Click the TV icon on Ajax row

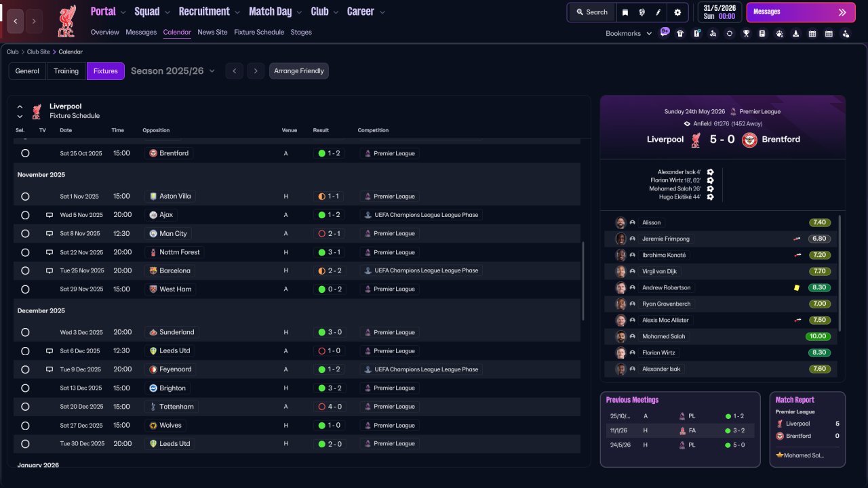point(50,215)
